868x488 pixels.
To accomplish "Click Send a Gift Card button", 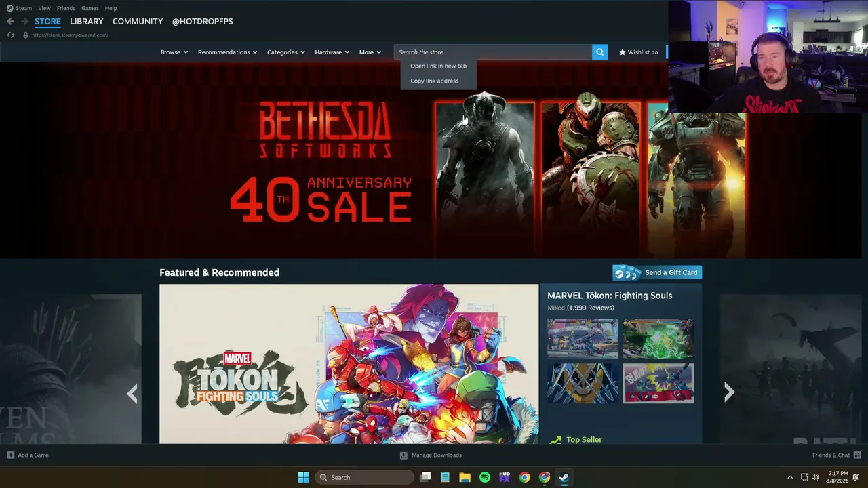I will [x=657, y=272].
